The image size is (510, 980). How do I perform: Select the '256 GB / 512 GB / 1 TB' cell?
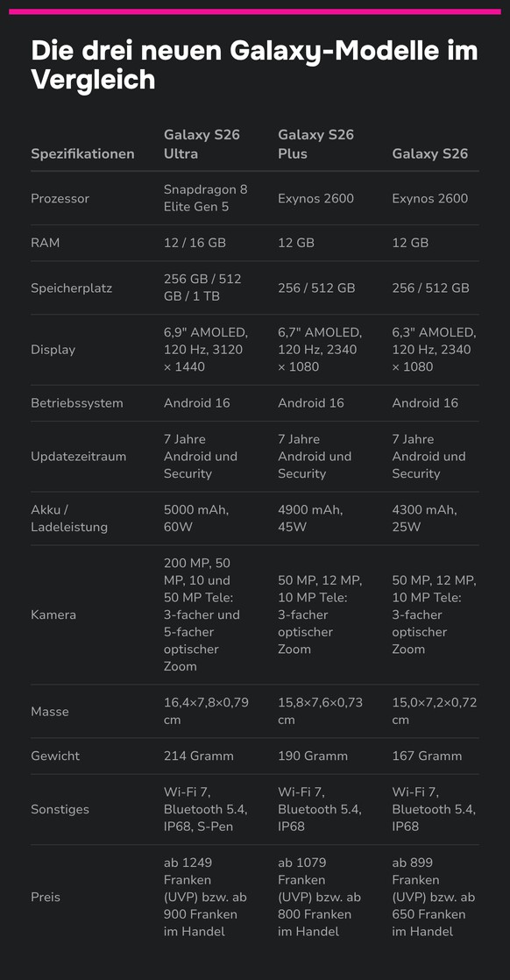(x=202, y=288)
